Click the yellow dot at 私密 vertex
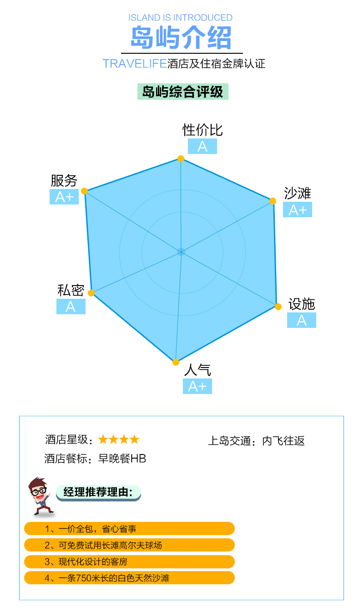Screen dimensions: 364x613 91,293
